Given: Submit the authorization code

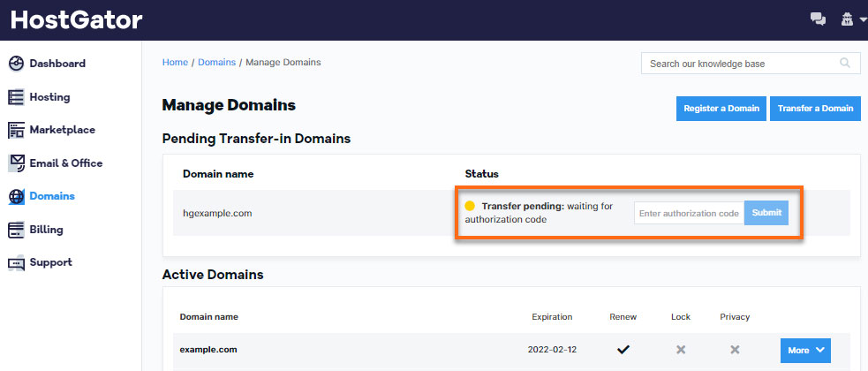Looking at the screenshot, I should click(766, 213).
